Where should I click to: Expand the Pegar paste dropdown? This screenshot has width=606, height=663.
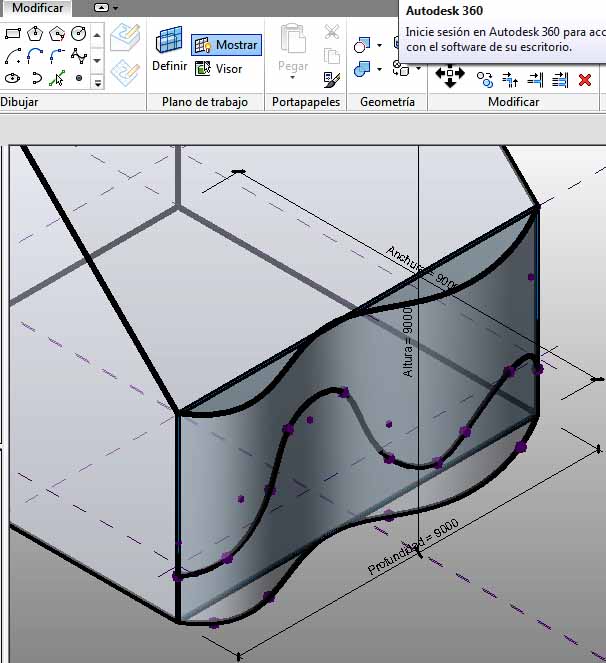point(293,78)
